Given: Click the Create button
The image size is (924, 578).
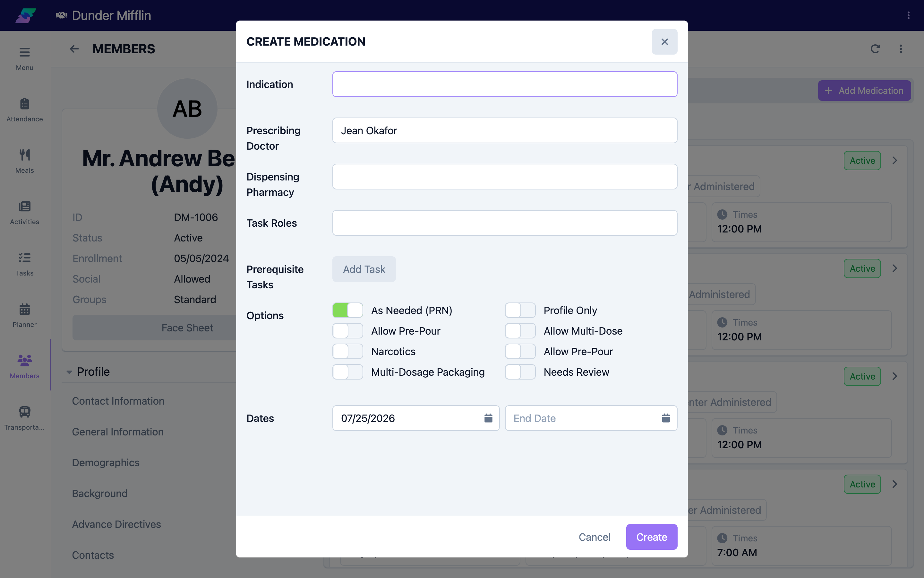Looking at the screenshot, I should (651, 537).
